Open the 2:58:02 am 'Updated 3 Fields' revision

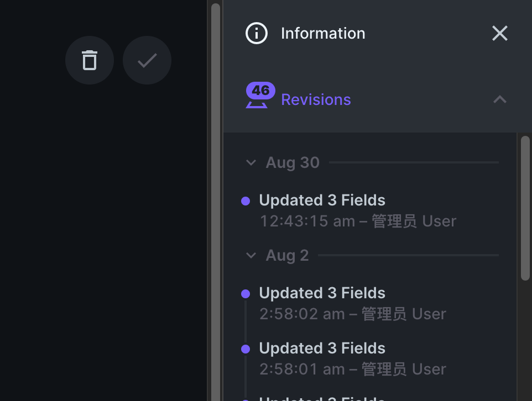(322, 293)
